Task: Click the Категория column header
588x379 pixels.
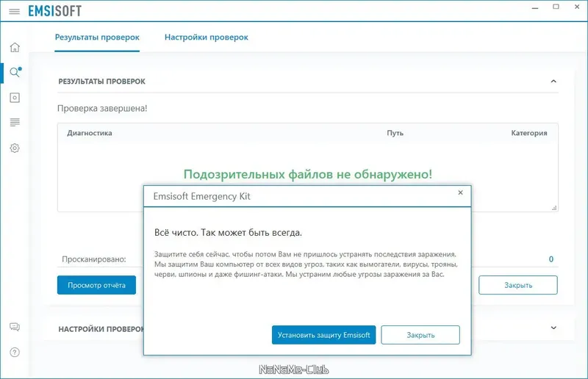Action: (x=529, y=133)
